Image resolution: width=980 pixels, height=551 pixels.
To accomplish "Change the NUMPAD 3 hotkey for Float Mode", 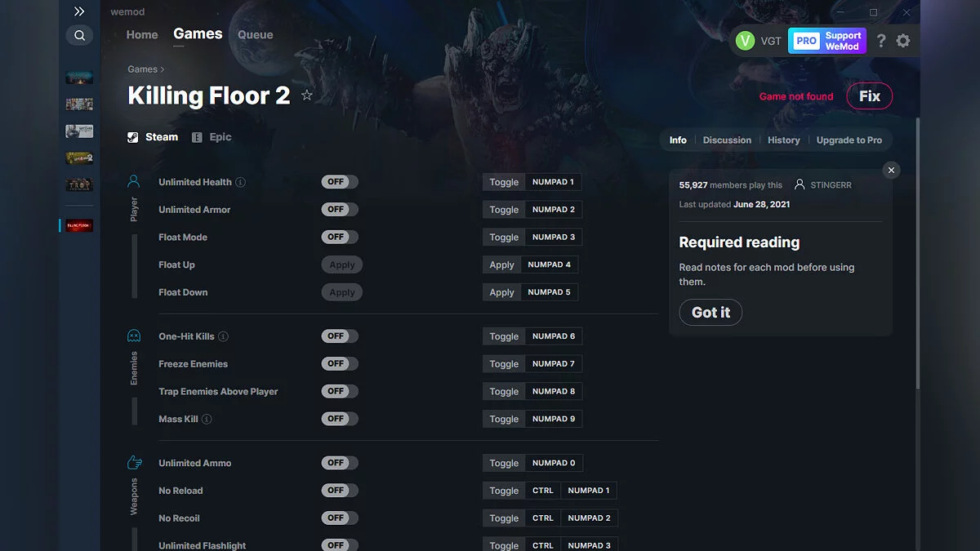I will 553,237.
